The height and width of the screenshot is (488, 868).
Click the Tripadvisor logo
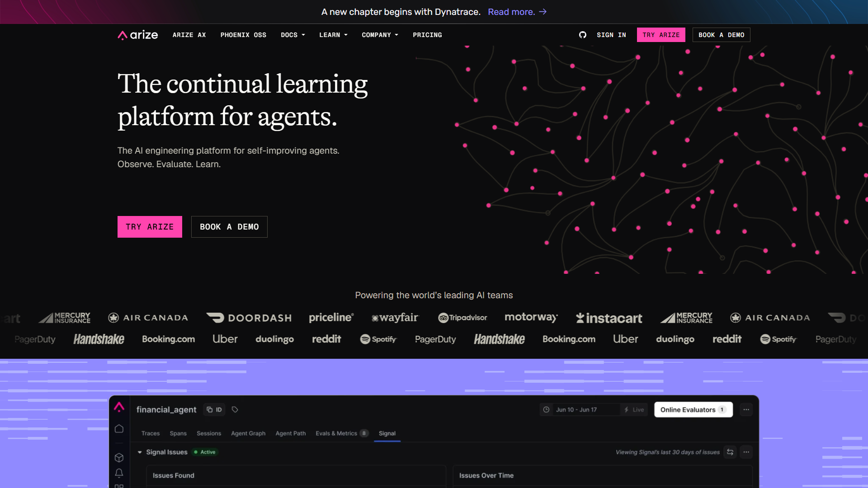pos(462,318)
